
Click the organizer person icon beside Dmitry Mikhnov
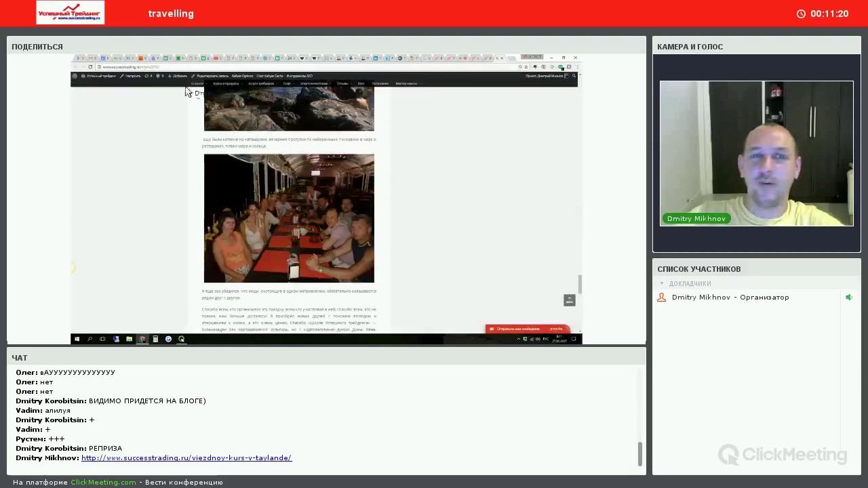point(661,298)
